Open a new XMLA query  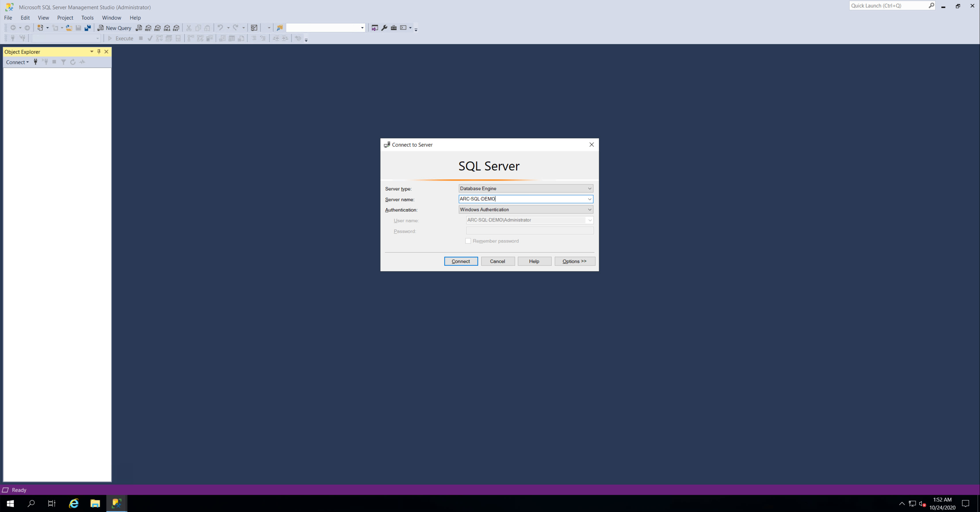coord(167,28)
